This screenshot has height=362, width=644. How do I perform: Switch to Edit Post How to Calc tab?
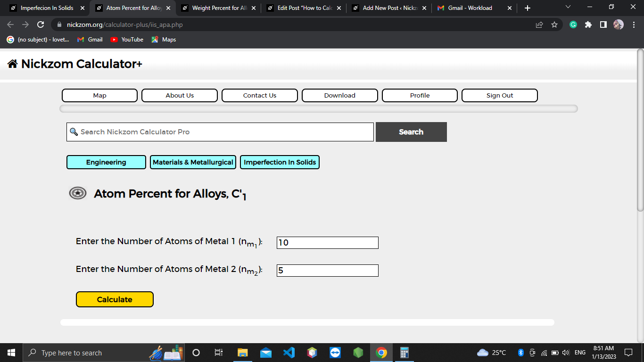tap(304, 8)
